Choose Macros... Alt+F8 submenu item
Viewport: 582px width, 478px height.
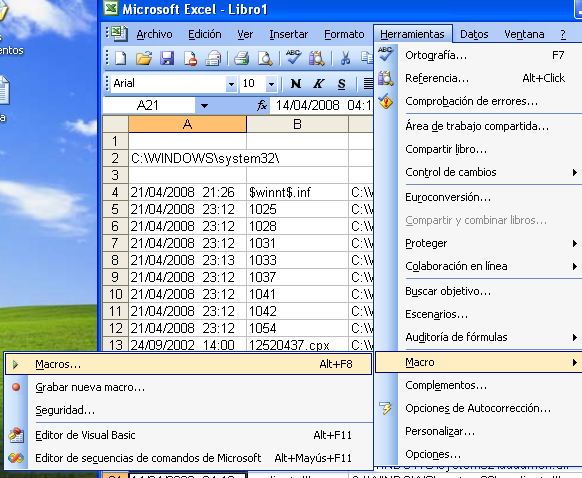tap(188, 364)
